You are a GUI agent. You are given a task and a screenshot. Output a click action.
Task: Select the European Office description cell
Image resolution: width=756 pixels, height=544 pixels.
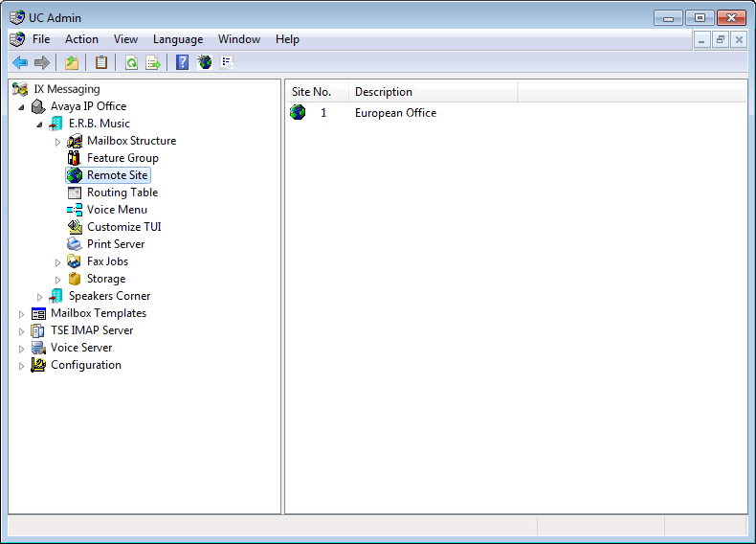click(x=396, y=113)
